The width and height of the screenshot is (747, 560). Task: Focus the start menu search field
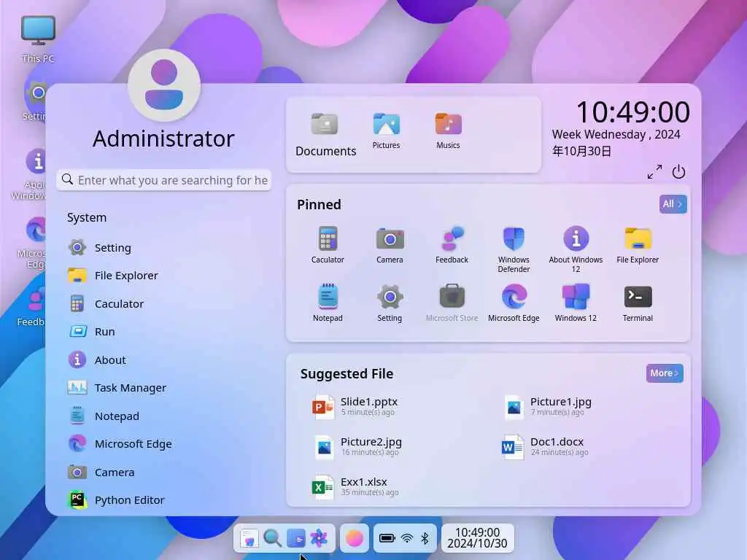[x=164, y=180]
